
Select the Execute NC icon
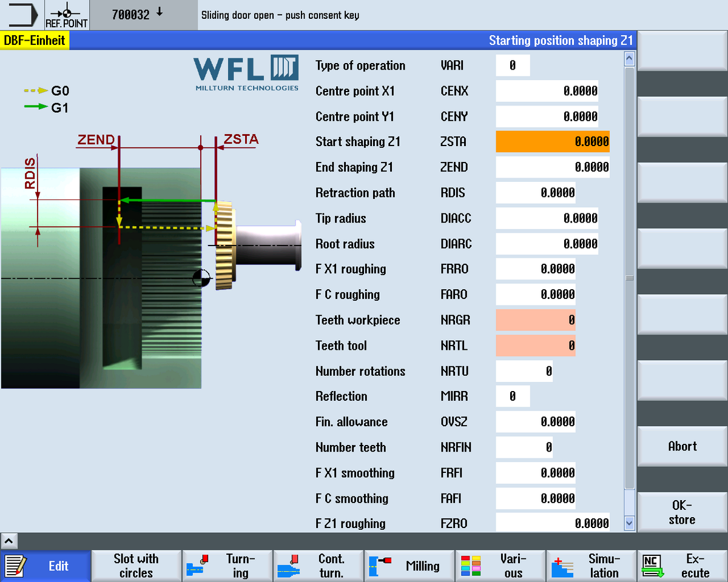point(682,566)
